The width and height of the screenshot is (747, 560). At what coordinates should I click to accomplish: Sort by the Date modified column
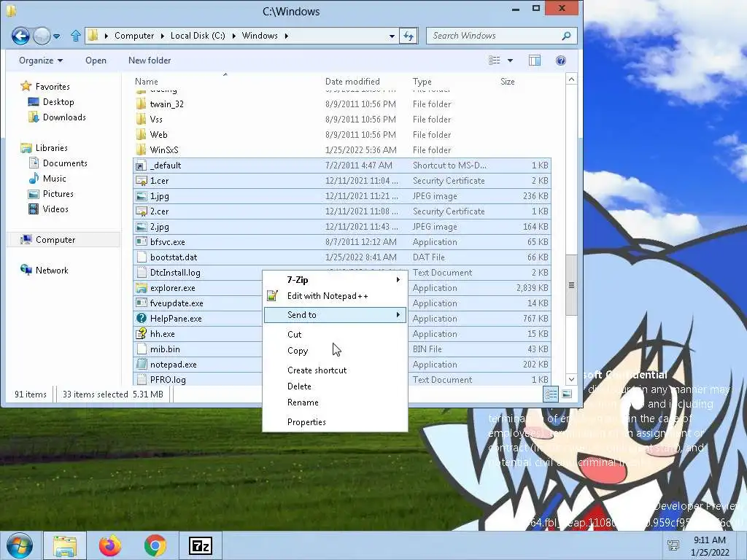click(x=352, y=82)
